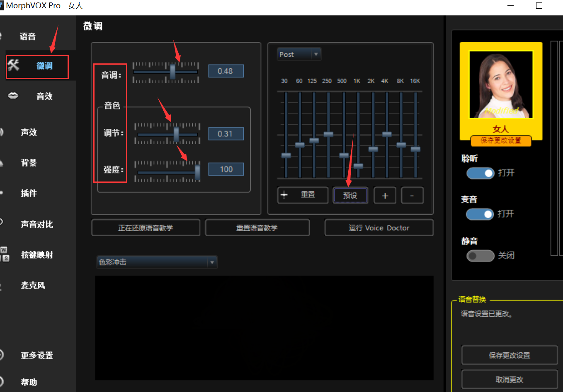Open the 微调 tweak section tools icon

pos(14,65)
